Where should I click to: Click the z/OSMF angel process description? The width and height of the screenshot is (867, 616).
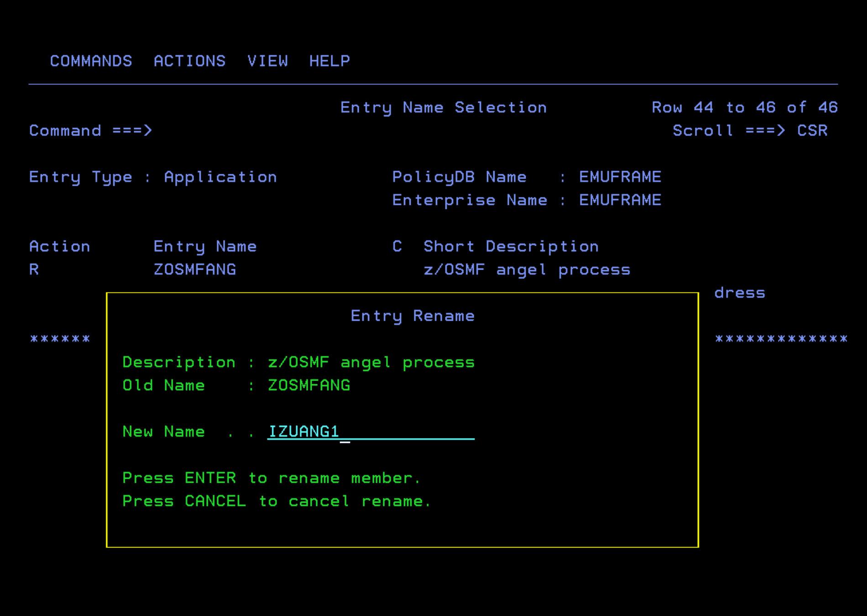371,362
